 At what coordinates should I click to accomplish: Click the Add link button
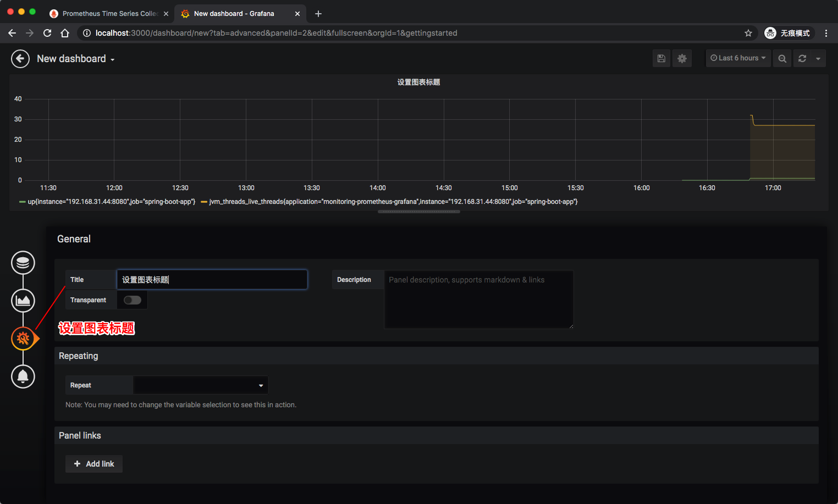[94, 464]
